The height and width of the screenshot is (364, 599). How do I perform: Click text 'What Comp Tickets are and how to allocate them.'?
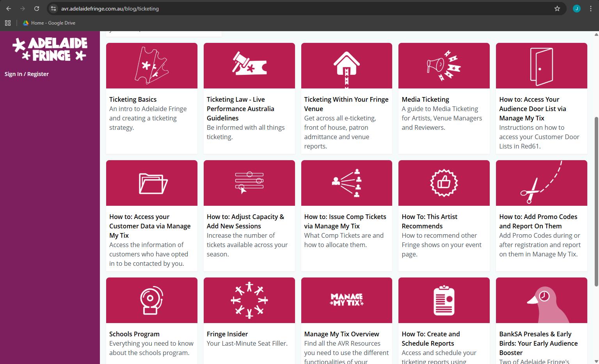coord(344,240)
